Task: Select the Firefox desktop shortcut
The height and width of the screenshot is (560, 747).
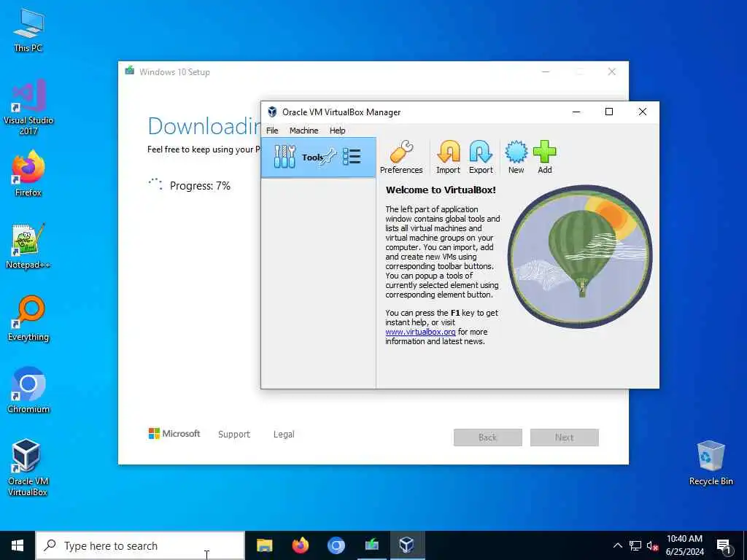Action: pos(28,174)
